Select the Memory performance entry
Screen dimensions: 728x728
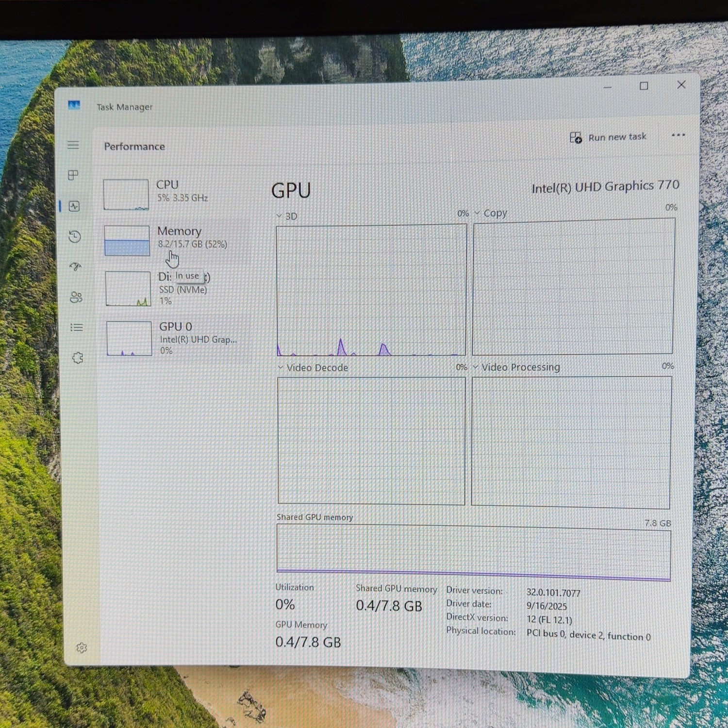point(176,240)
